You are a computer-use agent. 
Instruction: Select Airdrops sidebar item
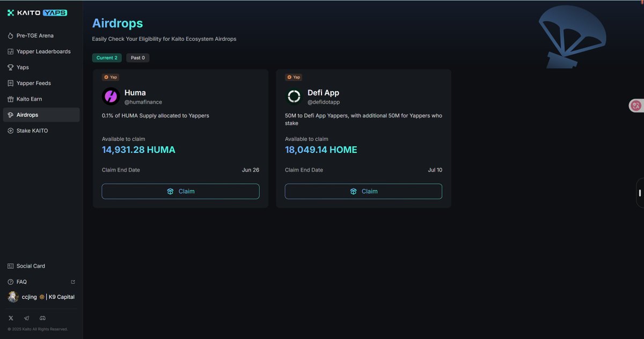click(x=41, y=115)
